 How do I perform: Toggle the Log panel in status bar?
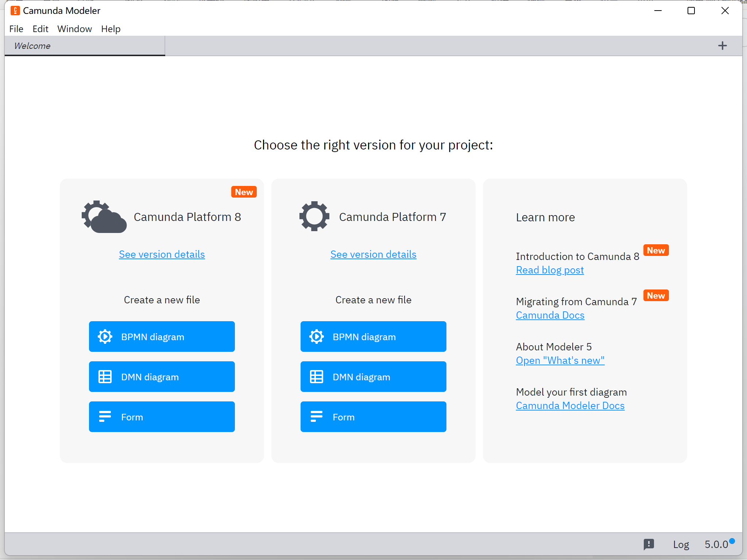click(x=681, y=544)
